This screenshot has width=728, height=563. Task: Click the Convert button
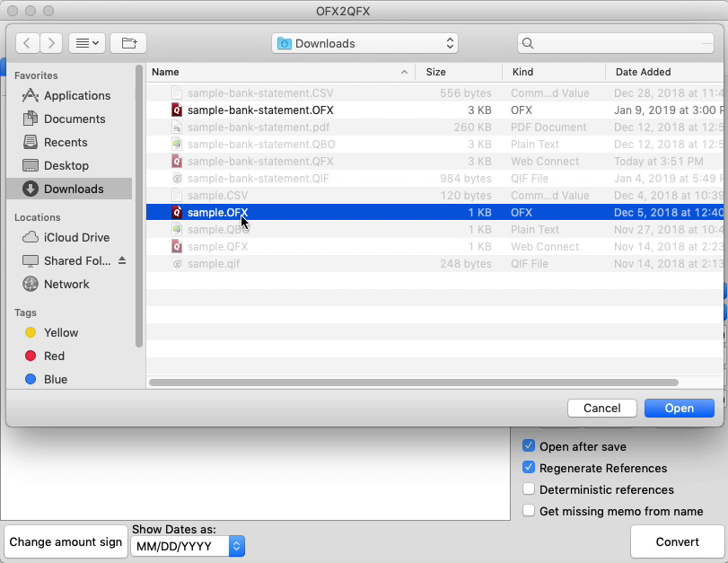[678, 541]
